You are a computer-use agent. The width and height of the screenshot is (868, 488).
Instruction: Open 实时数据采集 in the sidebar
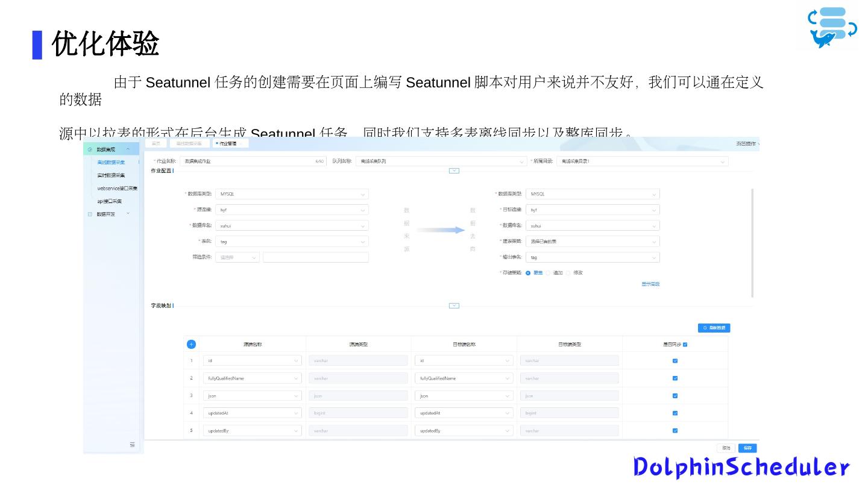tap(112, 175)
